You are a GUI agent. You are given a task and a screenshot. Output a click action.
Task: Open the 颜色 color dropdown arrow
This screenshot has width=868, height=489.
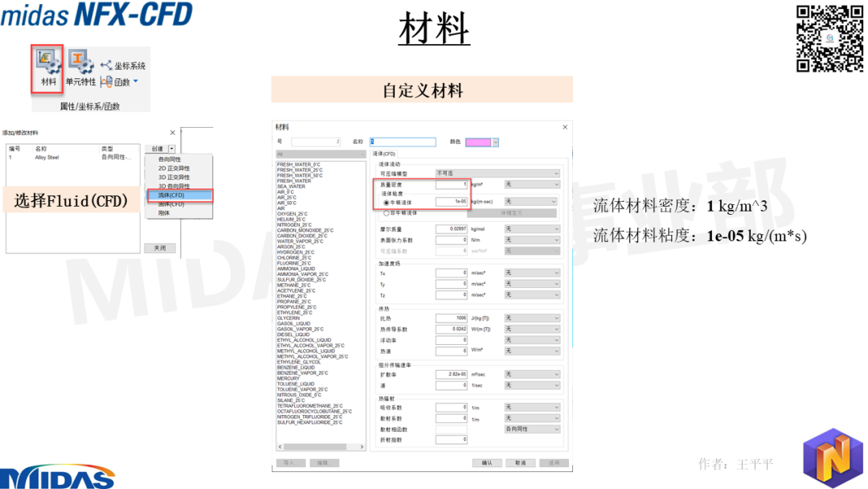click(x=495, y=142)
